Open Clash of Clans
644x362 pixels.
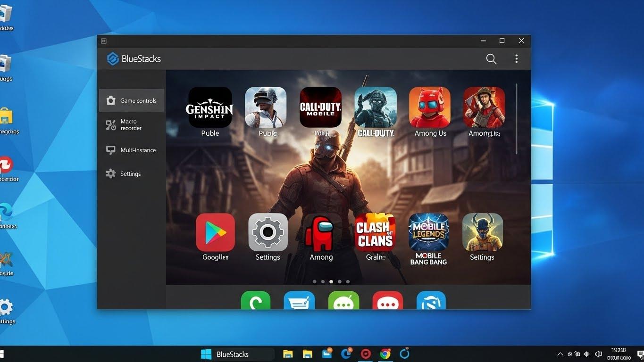tap(375, 231)
